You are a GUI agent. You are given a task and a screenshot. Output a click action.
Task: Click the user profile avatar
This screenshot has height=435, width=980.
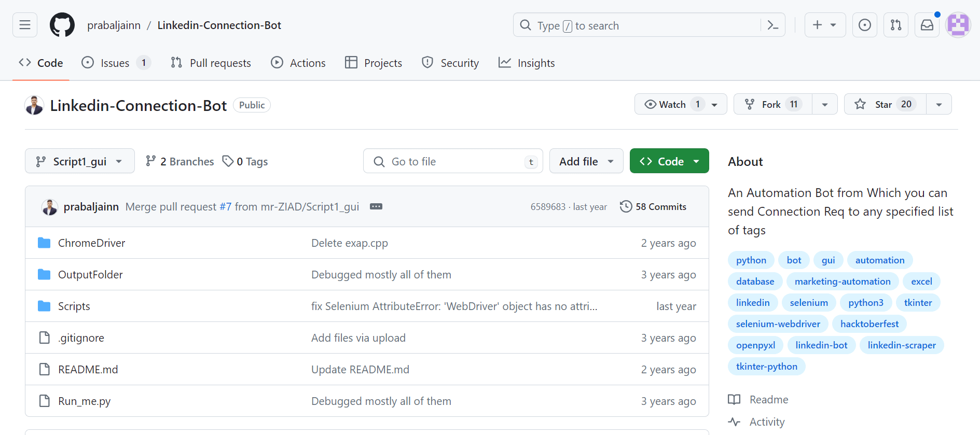[x=958, y=25]
